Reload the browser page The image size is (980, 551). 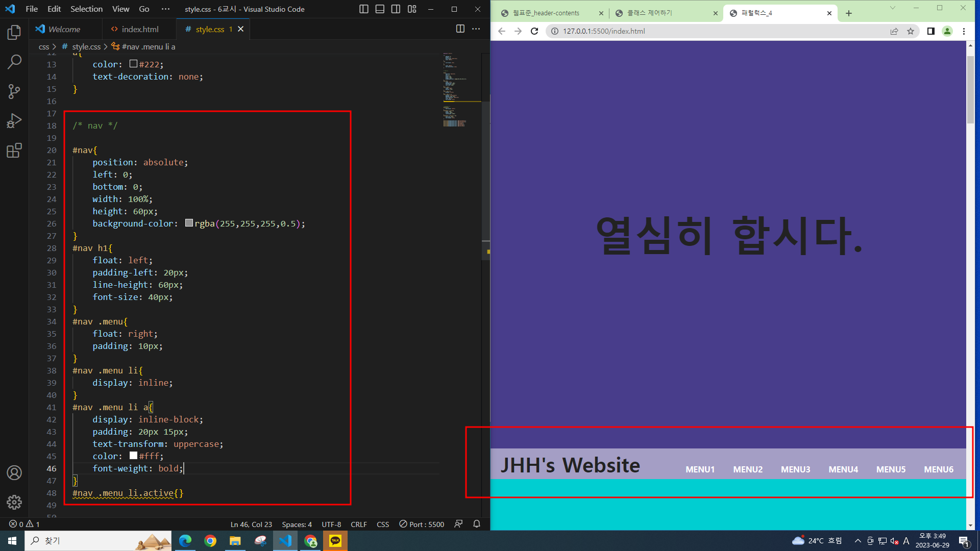(534, 31)
